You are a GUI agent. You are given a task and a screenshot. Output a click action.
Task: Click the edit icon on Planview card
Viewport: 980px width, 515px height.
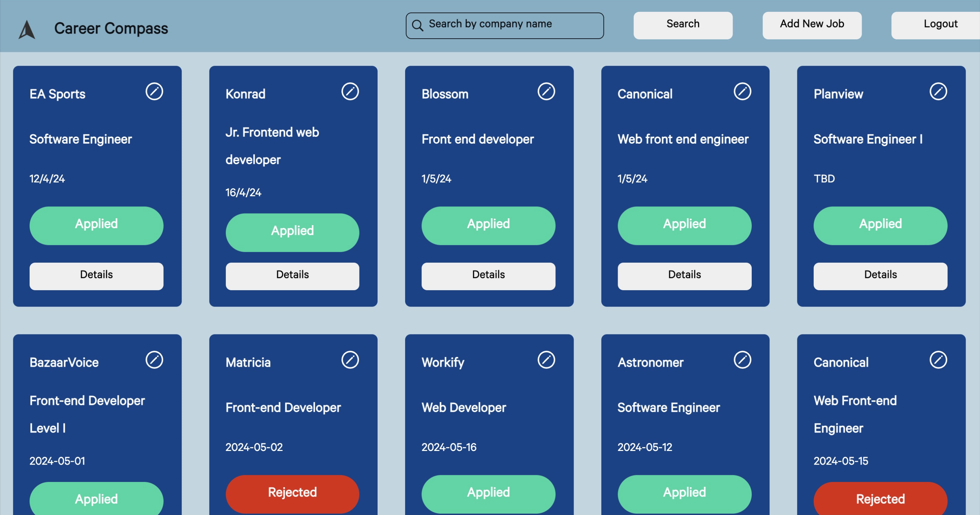tap(938, 92)
